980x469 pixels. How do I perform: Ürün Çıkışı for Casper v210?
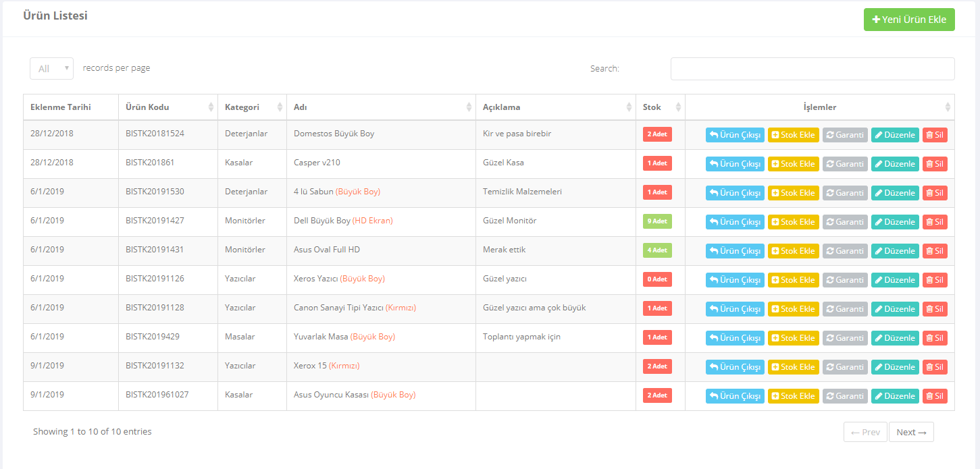pyautogui.click(x=735, y=164)
